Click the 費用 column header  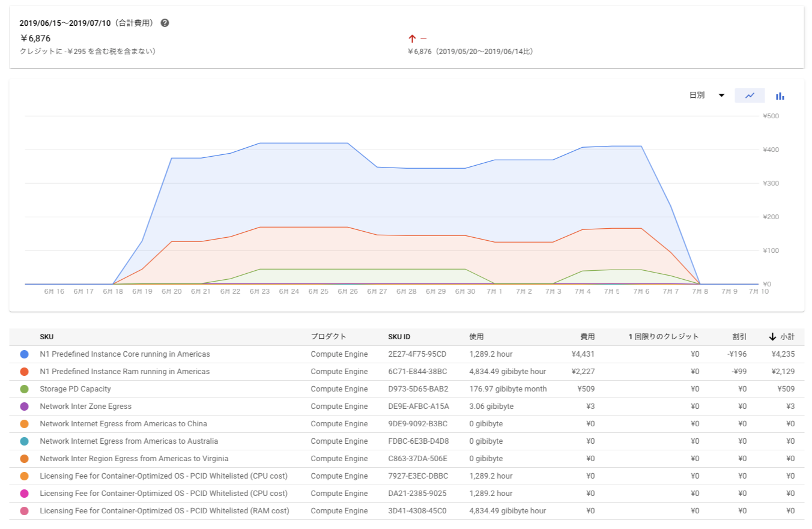[x=587, y=337]
